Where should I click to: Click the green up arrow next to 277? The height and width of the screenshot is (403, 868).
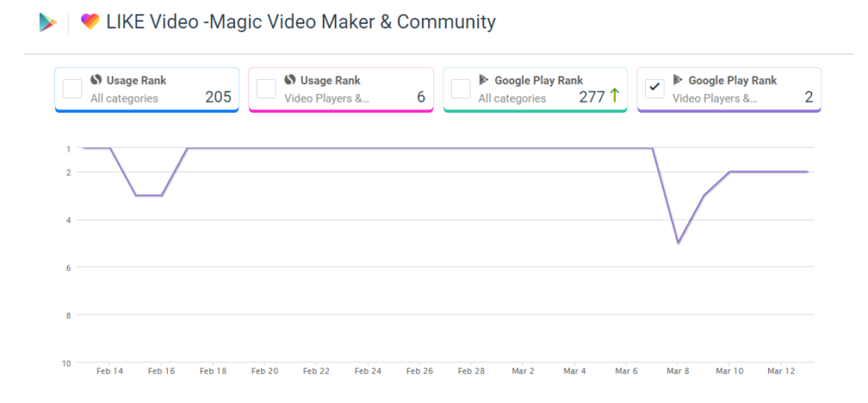click(614, 97)
